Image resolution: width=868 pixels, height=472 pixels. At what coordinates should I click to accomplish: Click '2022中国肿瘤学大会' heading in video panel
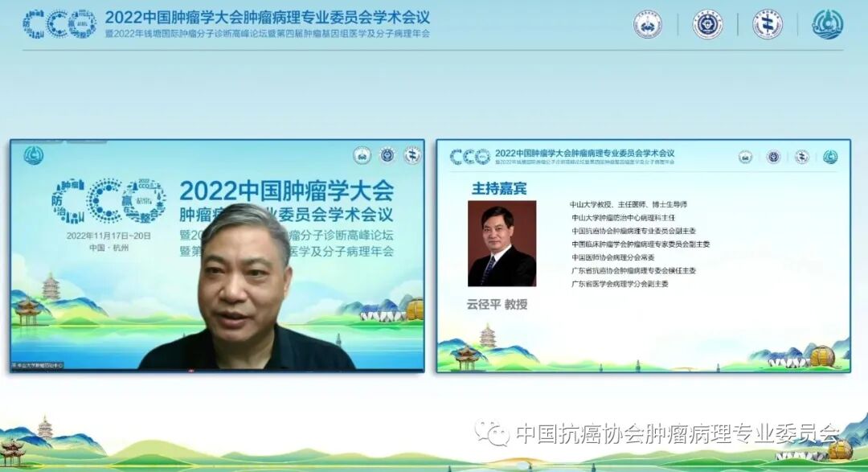(x=286, y=191)
